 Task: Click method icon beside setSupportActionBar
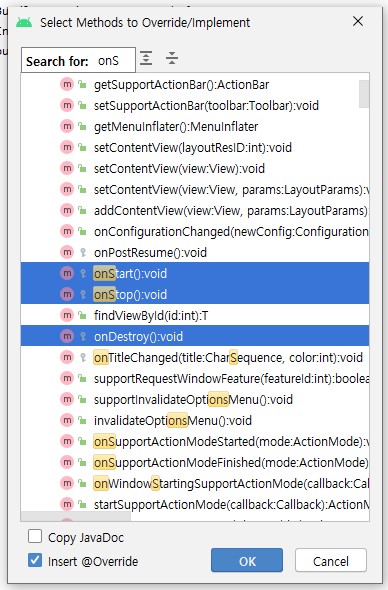67,105
